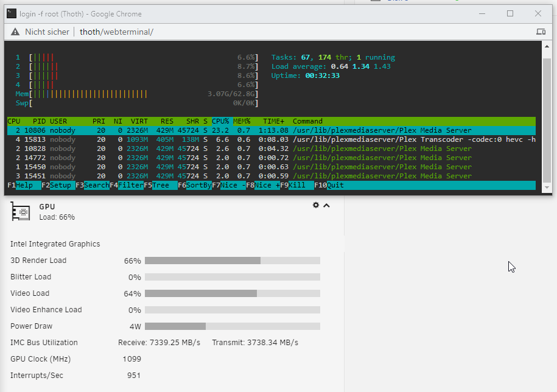This screenshot has height=392, width=557.
Task: Open htop Setup via F2 label
Action: click(x=60, y=185)
